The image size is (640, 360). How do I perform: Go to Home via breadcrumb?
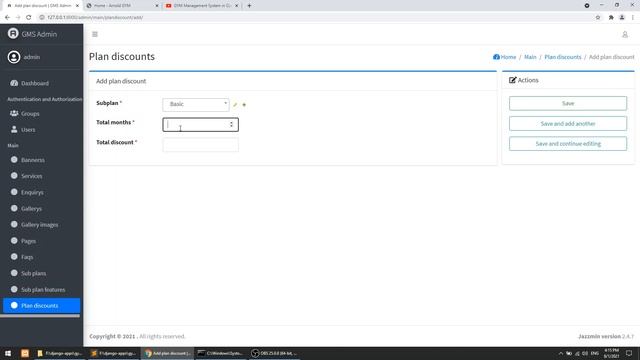(504, 57)
